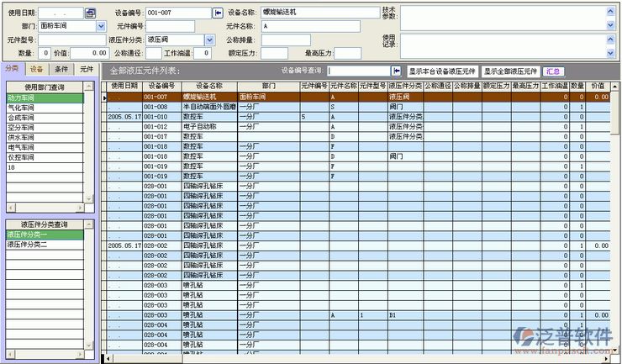Screen dimensions: 622x364
Task: Expand the 液压件分类 dropdown showing 液压阀
Action: pos(209,40)
